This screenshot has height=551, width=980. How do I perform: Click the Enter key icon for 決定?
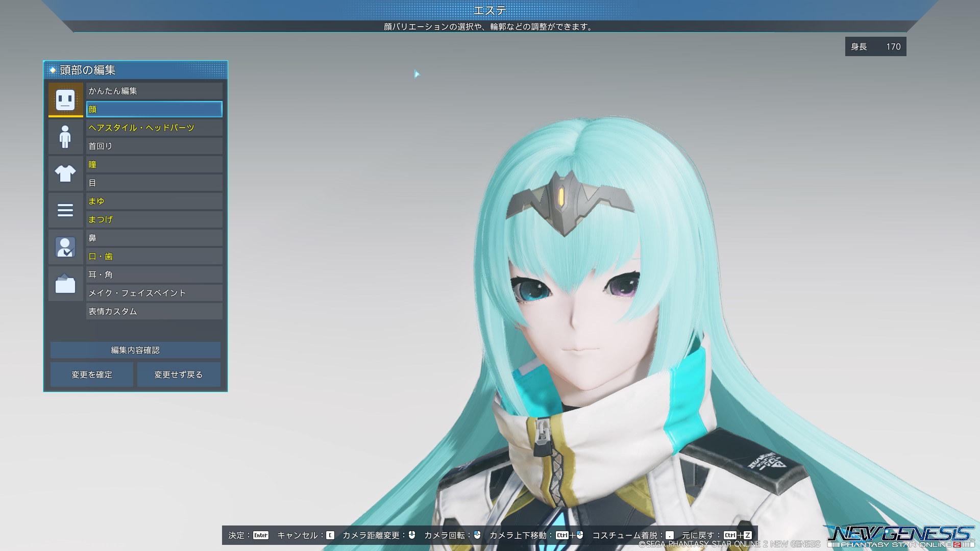[x=260, y=535]
